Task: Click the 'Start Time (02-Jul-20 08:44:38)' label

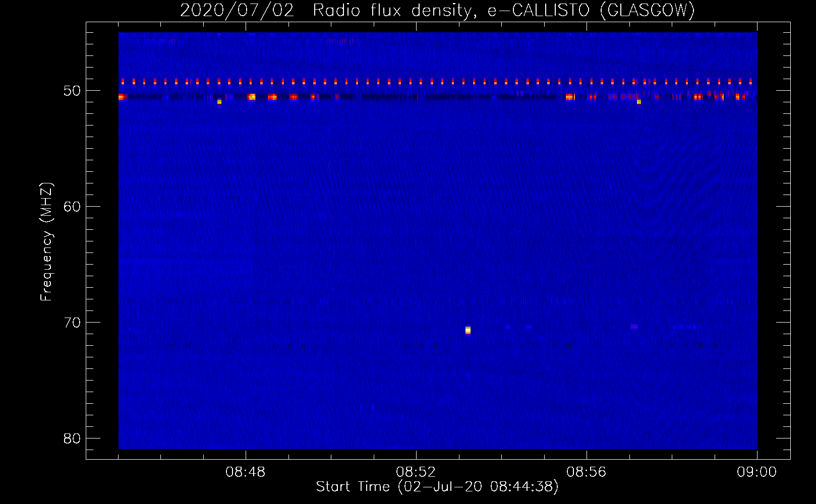Action: pyautogui.click(x=437, y=487)
